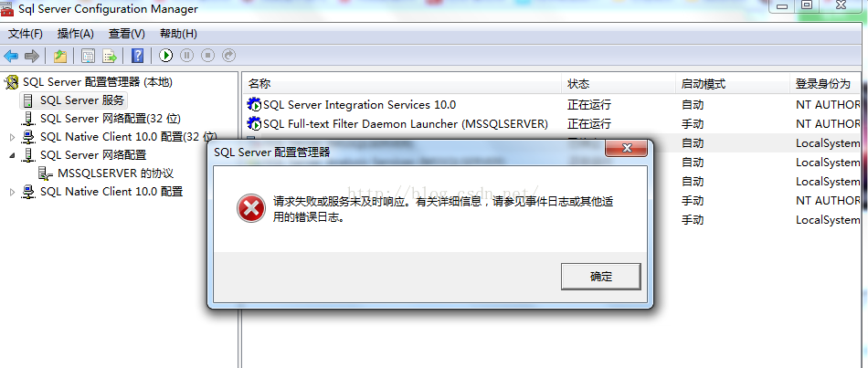Collapse the SQL Server 网络配置 tree node
This screenshot has height=368, width=868.
12,155
